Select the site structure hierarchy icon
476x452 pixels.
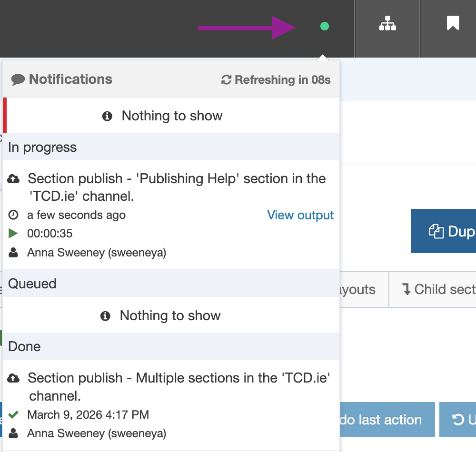[387, 22]
